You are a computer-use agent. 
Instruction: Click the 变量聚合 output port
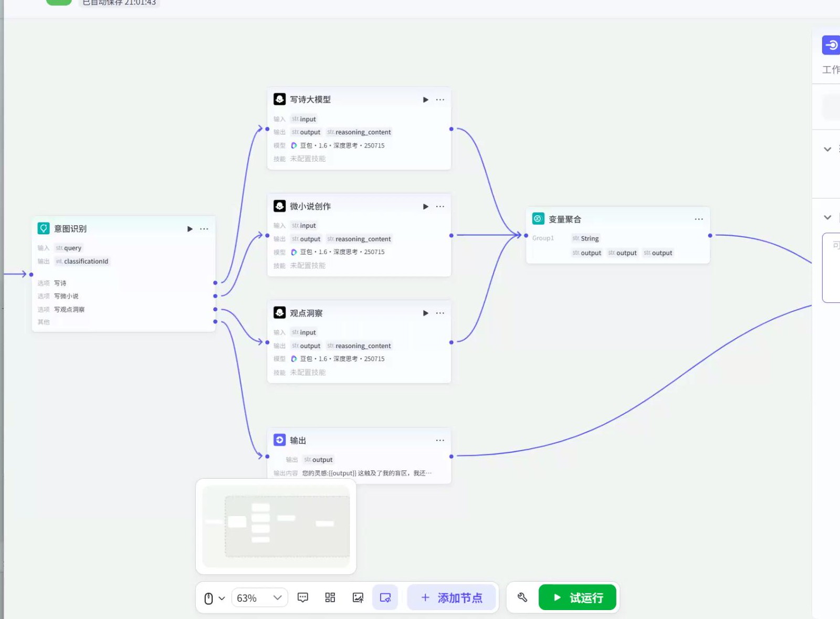pyautogui.click(x=710, y=236)
